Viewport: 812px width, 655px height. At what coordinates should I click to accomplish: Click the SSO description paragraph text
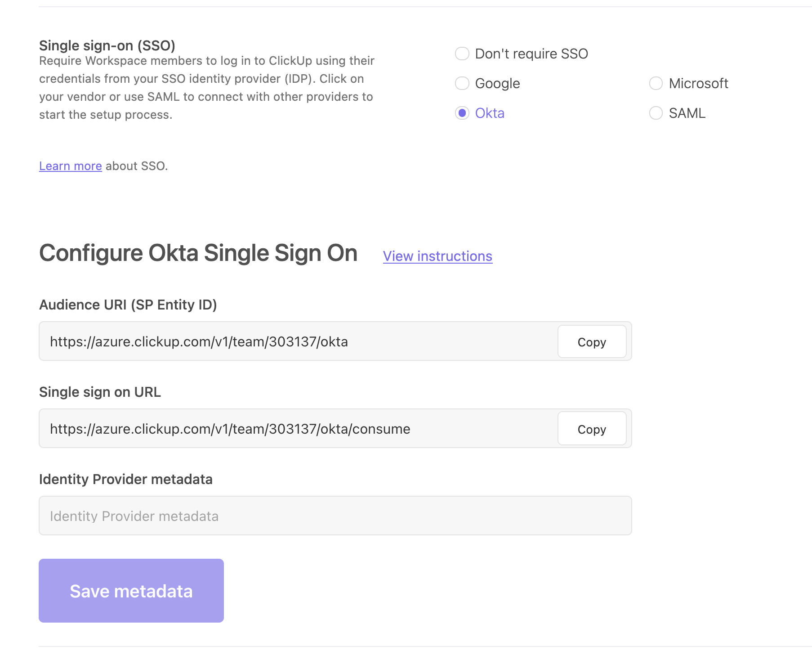coord(206,88)
